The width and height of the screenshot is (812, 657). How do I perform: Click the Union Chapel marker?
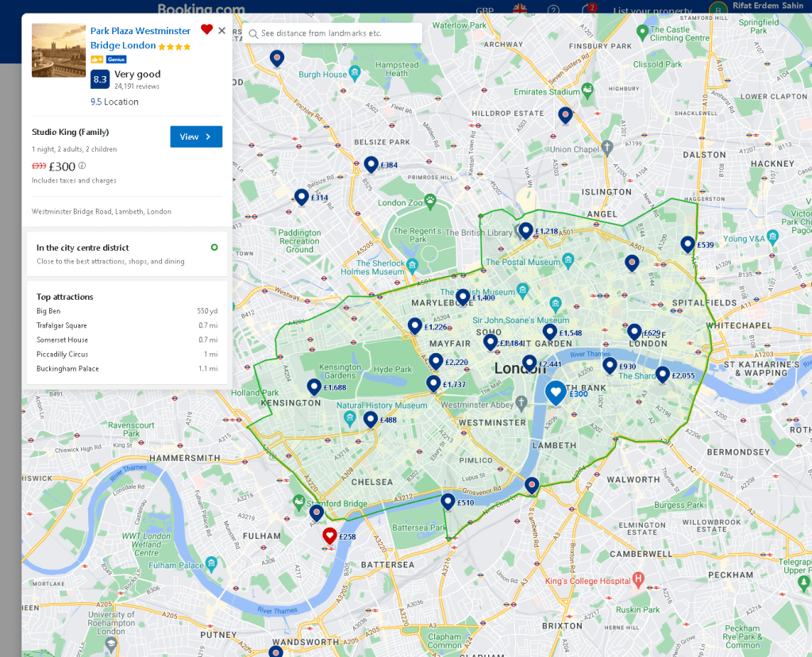[607, 148]
